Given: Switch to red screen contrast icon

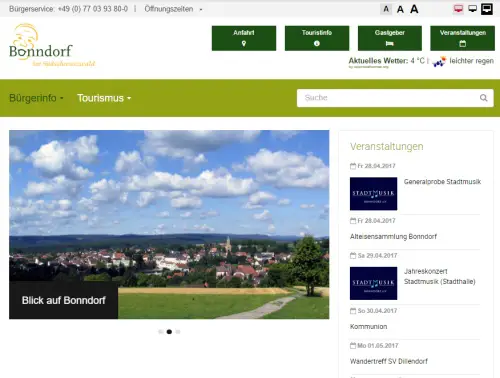Looking at the screenshot, I should 458,9.
